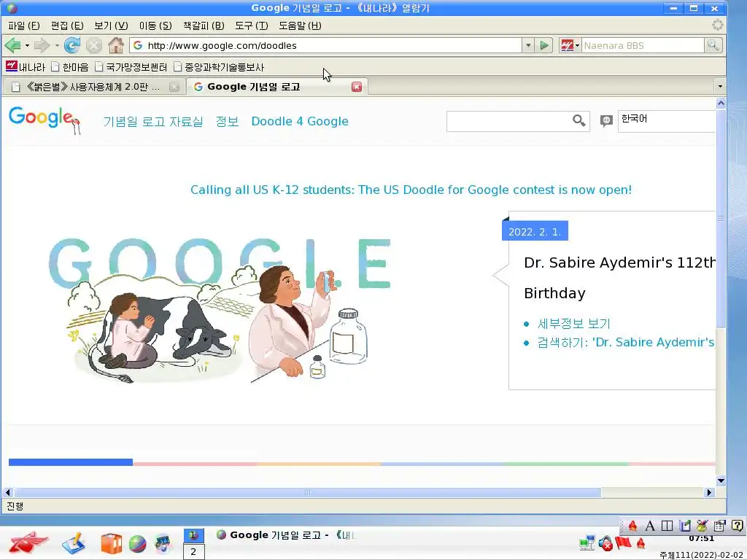This screenshot has height=560, width=747.
Task: Open the 편집 (E) menu
Action: [x=67, y=26]
